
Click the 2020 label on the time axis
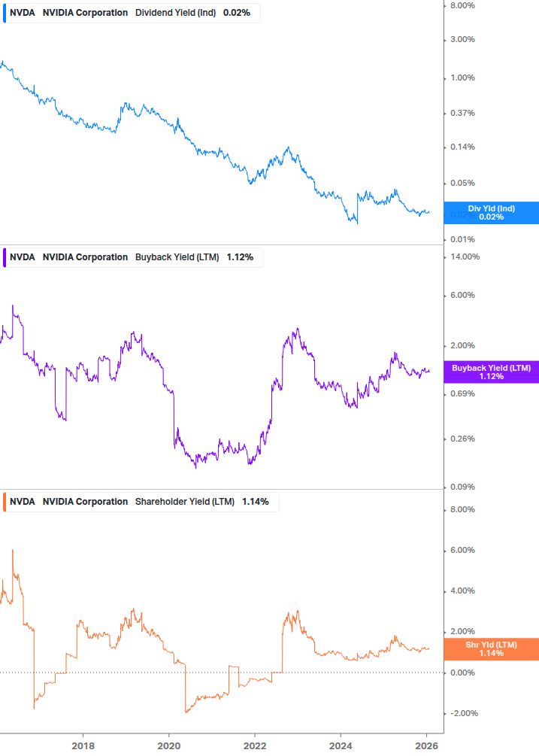pyautogui.click(x=168, y=745)
